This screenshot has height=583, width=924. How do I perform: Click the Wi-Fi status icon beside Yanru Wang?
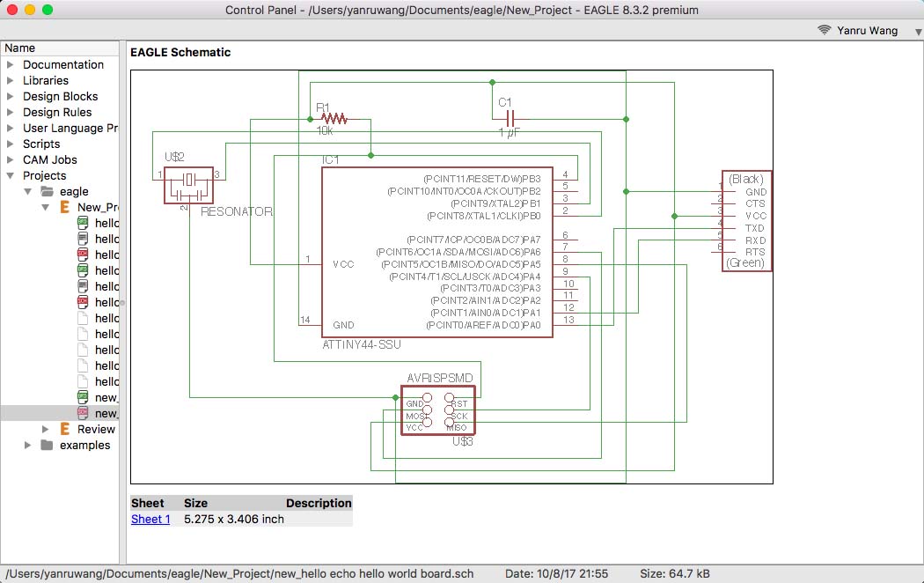[x=825, y=30]
